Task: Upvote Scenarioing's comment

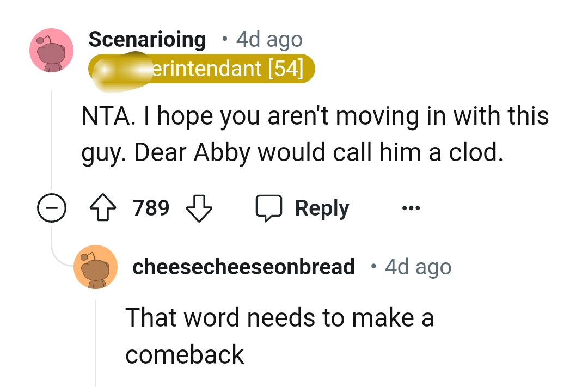Action: coord(103,207)
